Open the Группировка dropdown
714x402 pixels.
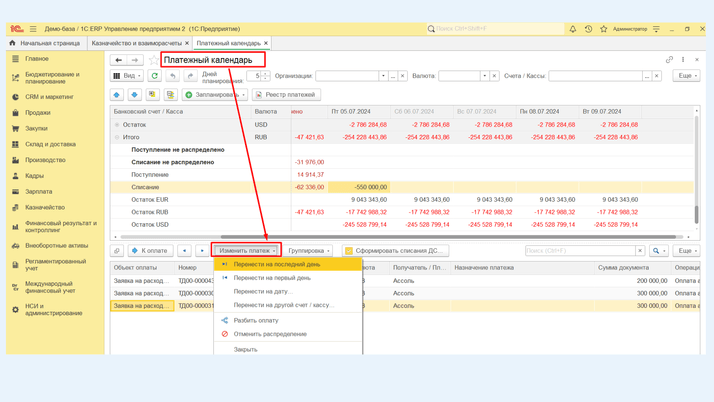pyautogui.click(x=309, y=251)
